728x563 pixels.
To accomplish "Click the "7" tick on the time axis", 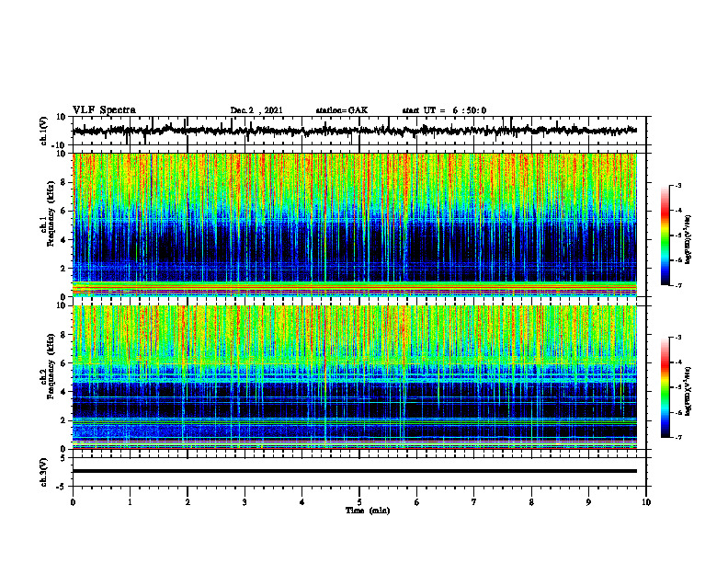I will (x=474, y=502).
